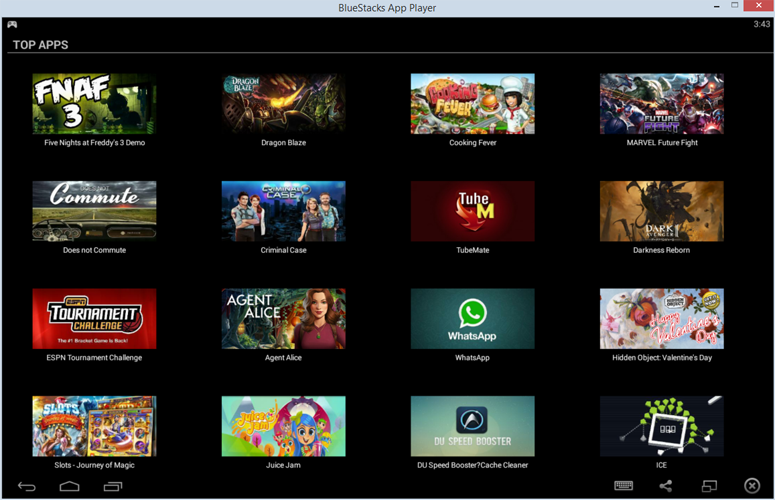
Task: Maximize the BlueStacks App Player window
Action: coord(734,5)
